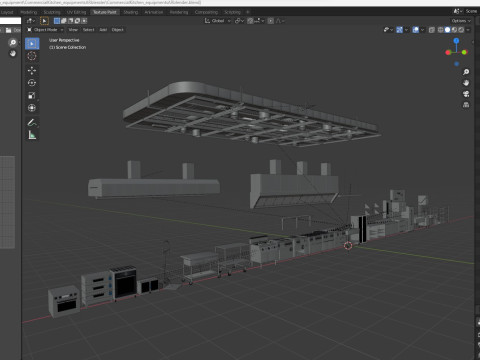Click the white input field in left editor
The image size is (480, 360).
point(10,21)
